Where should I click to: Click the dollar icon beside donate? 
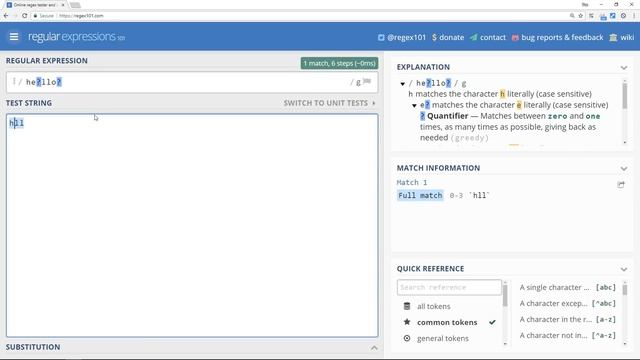coord(434,37)
